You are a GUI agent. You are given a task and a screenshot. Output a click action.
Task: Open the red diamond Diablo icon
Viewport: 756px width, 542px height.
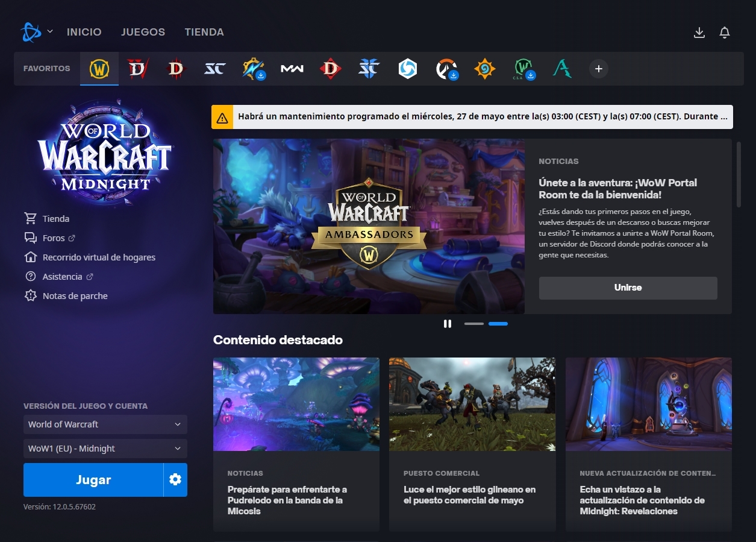pyautogui.click(x=330, y=69)
